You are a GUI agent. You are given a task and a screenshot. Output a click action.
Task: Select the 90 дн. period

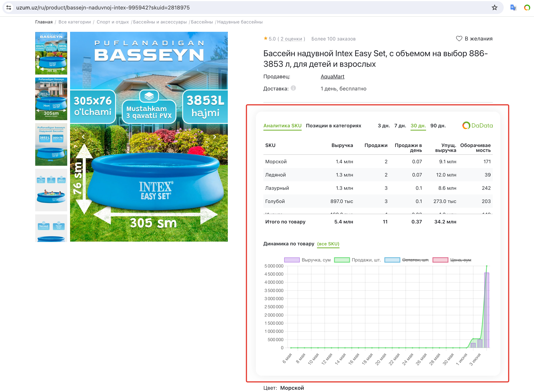pos(438,125)
